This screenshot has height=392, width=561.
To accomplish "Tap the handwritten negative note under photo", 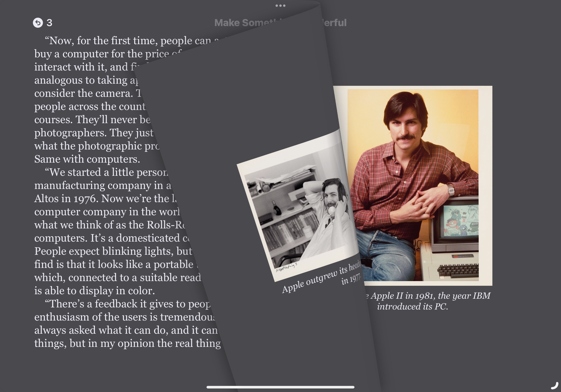I will [286, 267].
